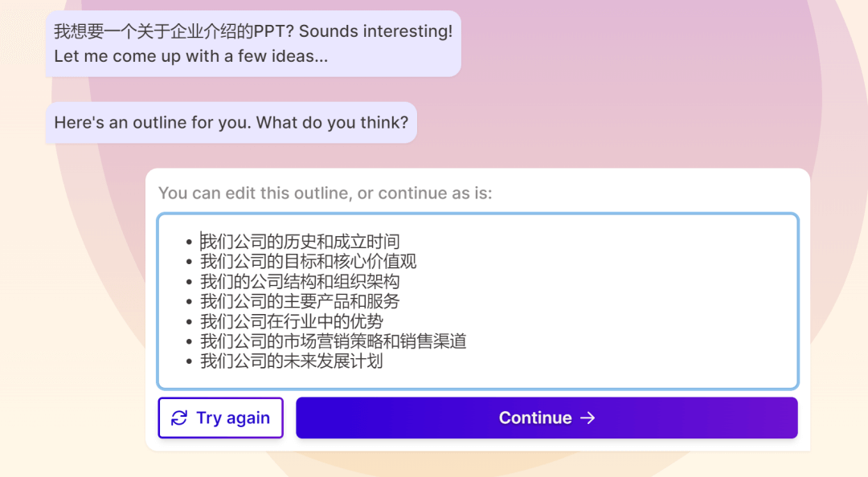Image resolution: width=868 pixels, height=477 pixels.
Task: Click the Continue button
Action: point(547,418)
